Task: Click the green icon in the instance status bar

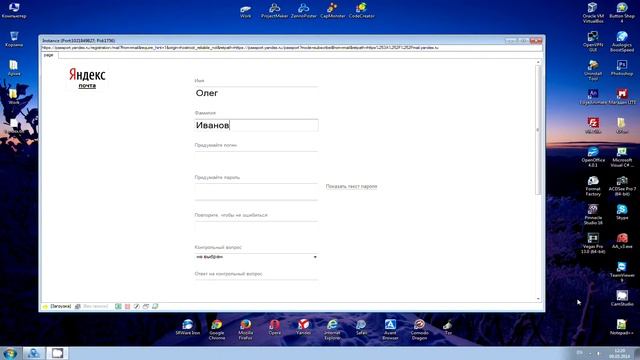Action: (118, 306)
